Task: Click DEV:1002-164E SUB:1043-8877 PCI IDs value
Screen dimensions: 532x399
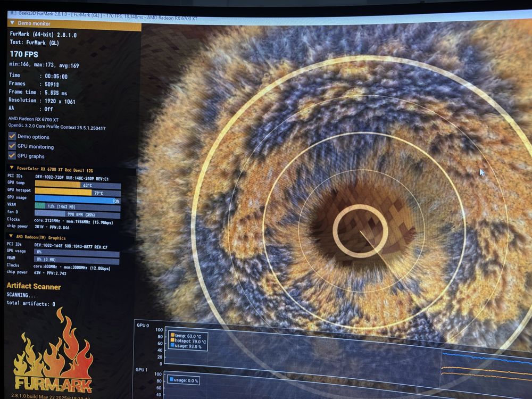Action: tap(71, 246)
